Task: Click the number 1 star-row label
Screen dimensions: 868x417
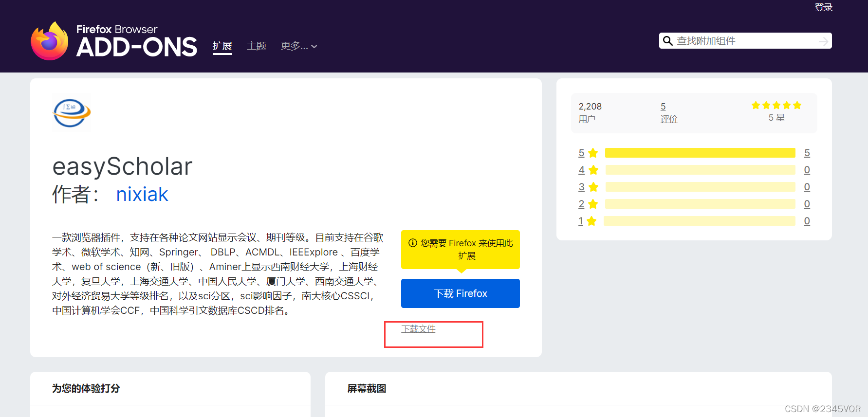Action: point(581,221)
